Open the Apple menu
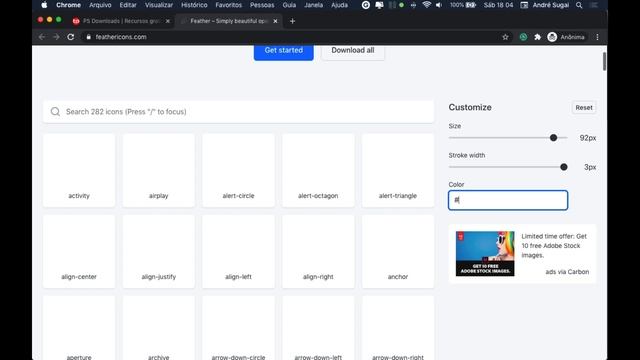The image size is (640, 360). [44, 5]
